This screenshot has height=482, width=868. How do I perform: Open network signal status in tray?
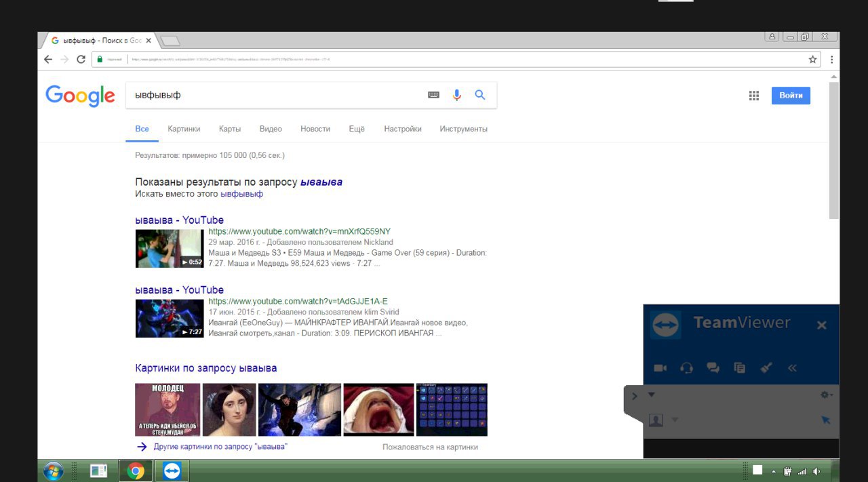click(802, 471)
